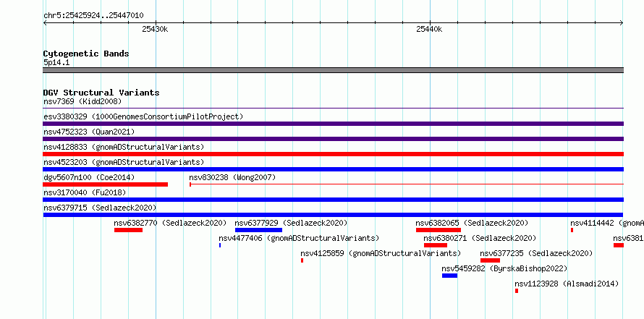
Task: Click the nsv6380271 (Sedlazeck2020) label
Action: coord(480,238)
